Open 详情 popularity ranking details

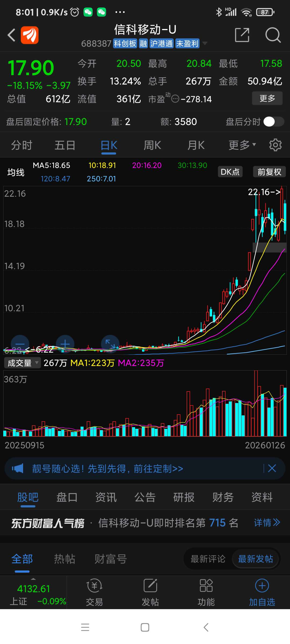(x=267, y=523)
